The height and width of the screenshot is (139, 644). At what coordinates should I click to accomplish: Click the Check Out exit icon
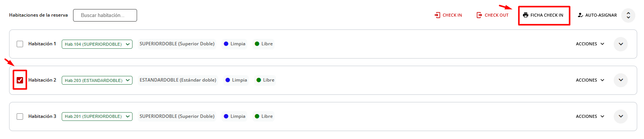point(479,15)
